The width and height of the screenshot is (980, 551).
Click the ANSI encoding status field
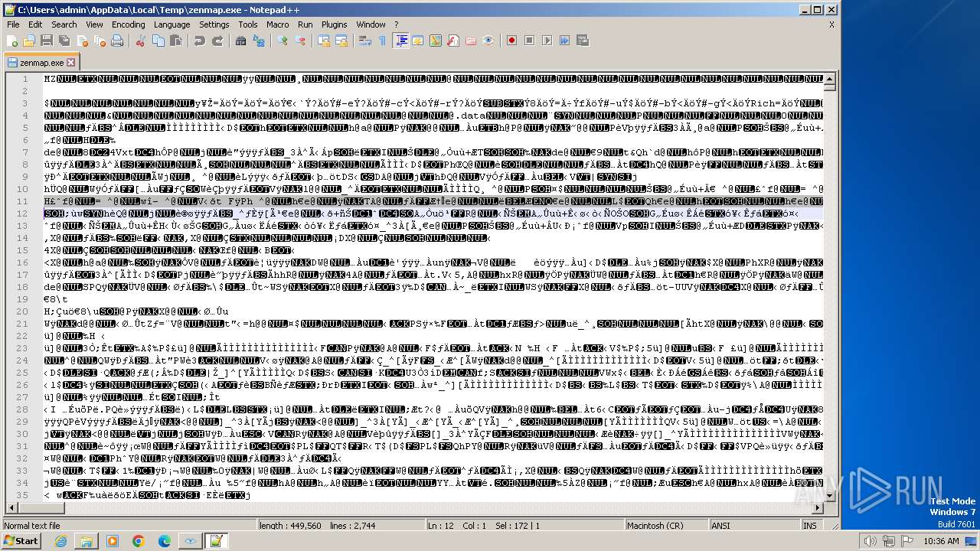pos(754,526)
